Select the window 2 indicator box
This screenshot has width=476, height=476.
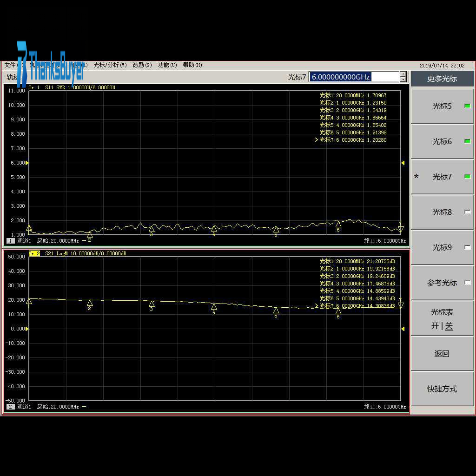(x=10, y=407)
